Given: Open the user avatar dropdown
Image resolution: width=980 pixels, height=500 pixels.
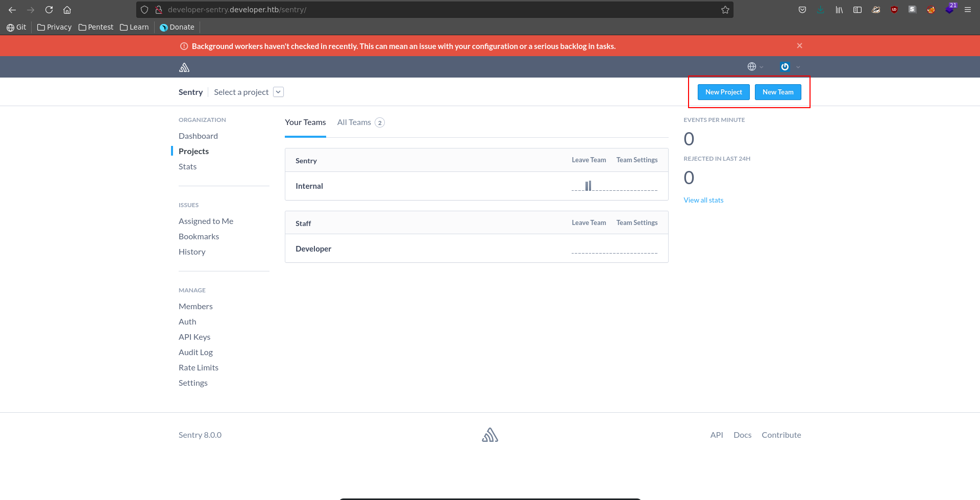Looking at the screenshot, I should point(789,67).
